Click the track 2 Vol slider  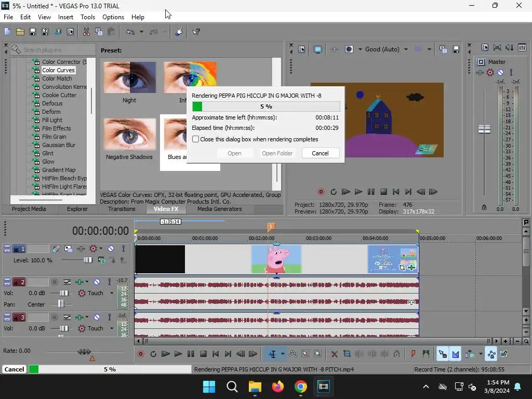tap(64, 293)
